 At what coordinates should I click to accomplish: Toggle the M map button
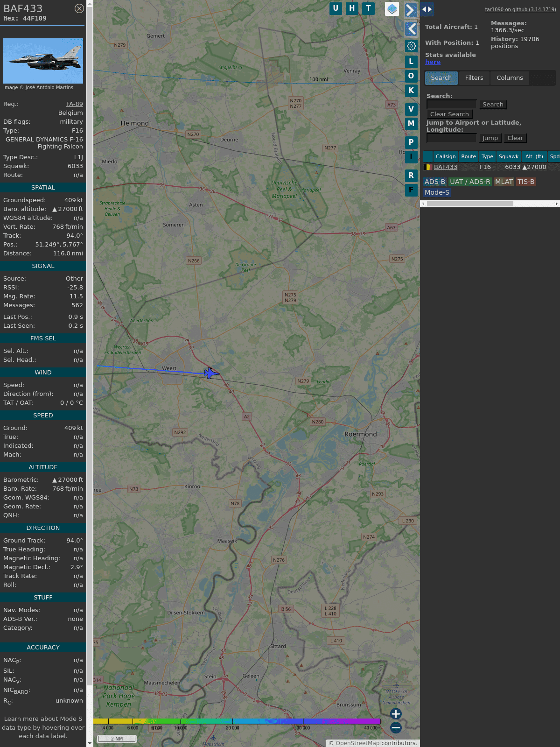click(411, 123)
